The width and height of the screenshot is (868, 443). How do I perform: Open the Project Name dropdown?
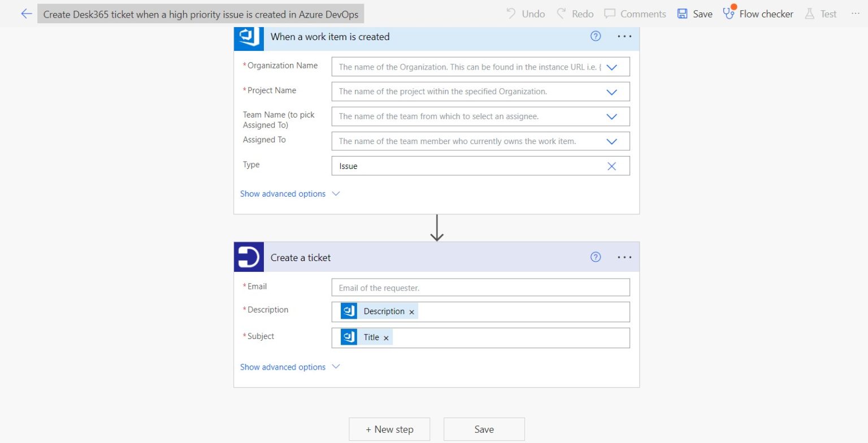pyautogui.click(x=611, y=92)
